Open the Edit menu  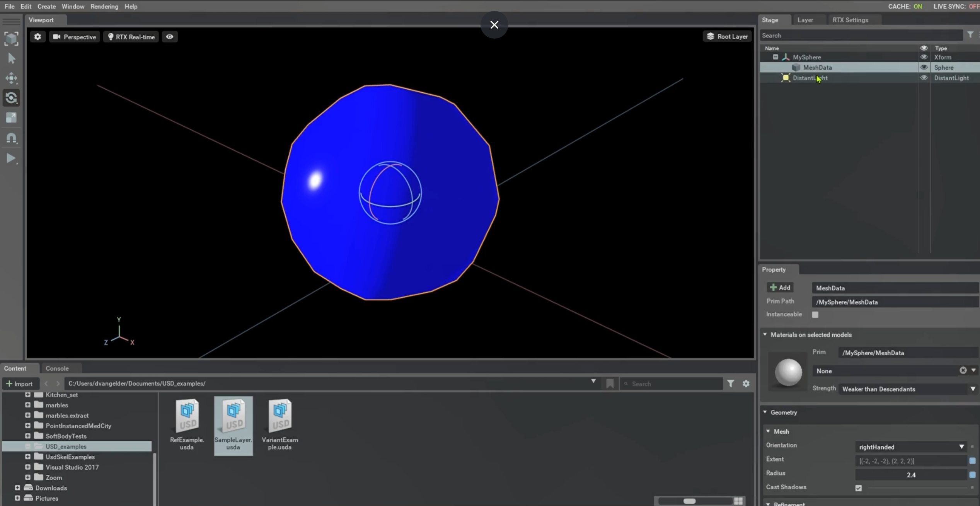(x=26, y=6)
